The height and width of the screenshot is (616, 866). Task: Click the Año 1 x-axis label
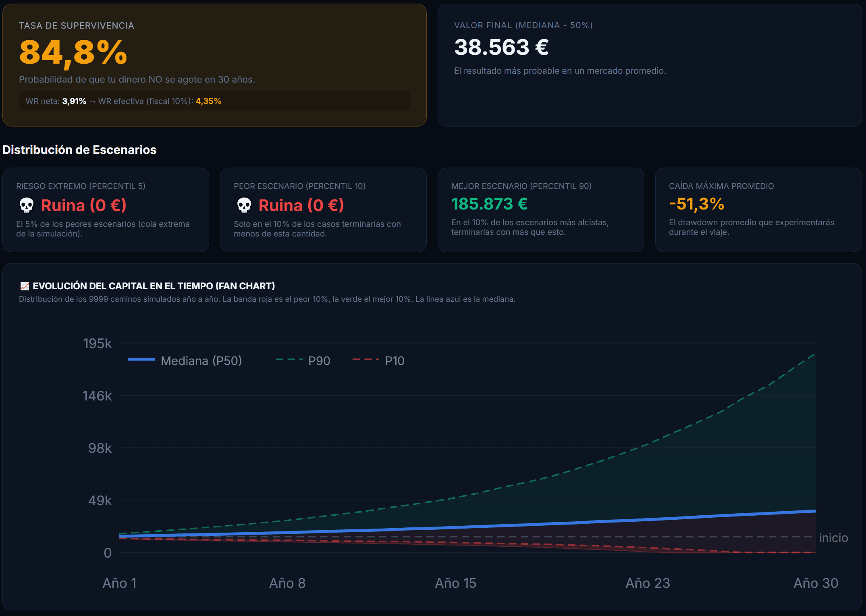tap(120, 583)
